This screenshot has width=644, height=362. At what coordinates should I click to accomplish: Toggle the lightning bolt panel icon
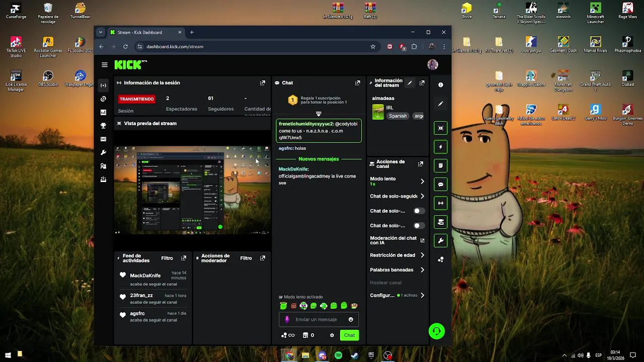(441, 147)
